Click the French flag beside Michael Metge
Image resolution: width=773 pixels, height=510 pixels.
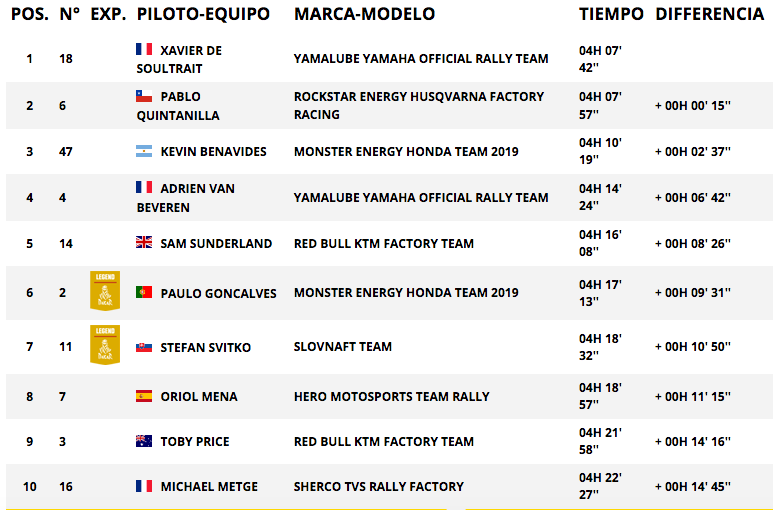click(144, 486)
